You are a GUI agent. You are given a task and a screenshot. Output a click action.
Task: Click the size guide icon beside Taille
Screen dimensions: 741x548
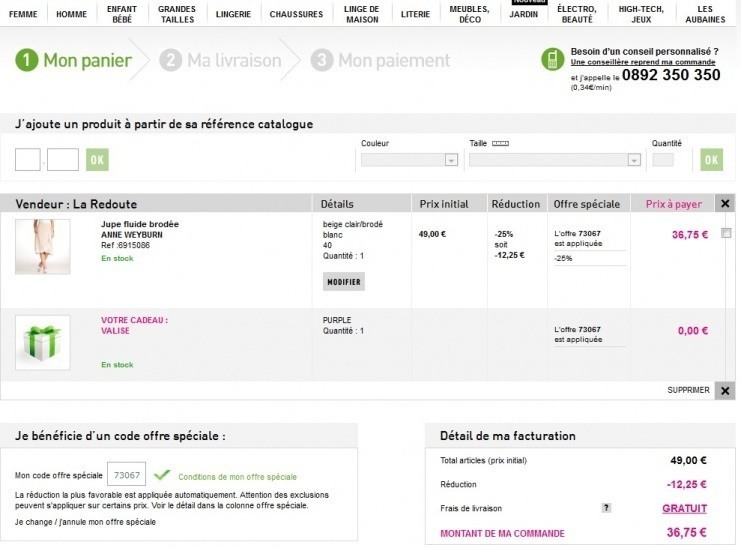pos(501,144)
